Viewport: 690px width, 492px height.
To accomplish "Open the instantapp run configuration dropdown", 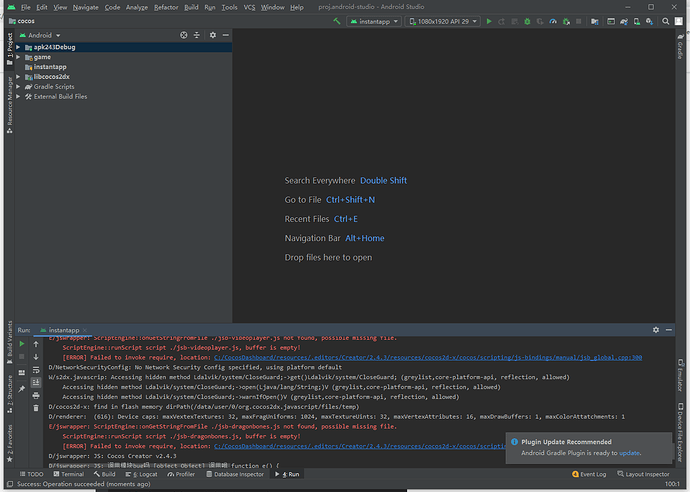I will (x=374, y=21).
